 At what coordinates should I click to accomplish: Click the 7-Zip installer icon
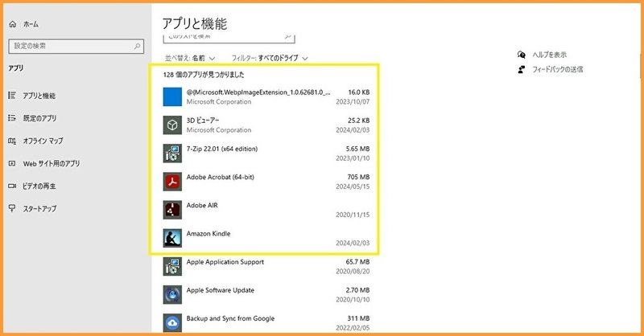172,154
